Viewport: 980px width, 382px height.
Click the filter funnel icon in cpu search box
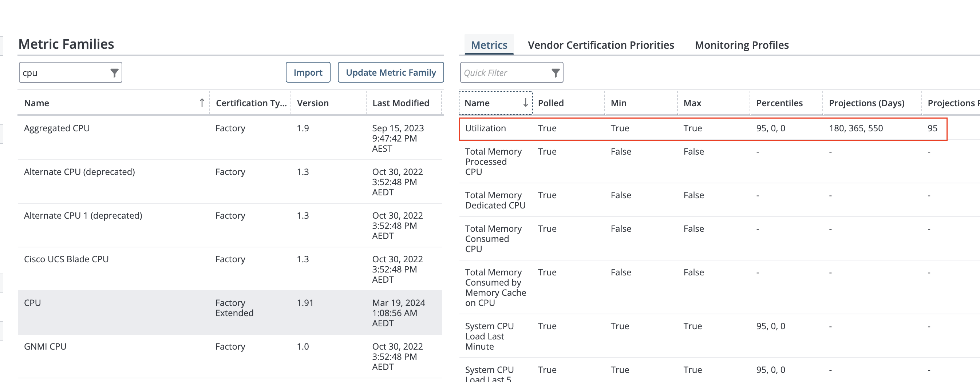[x=114, y=73]
